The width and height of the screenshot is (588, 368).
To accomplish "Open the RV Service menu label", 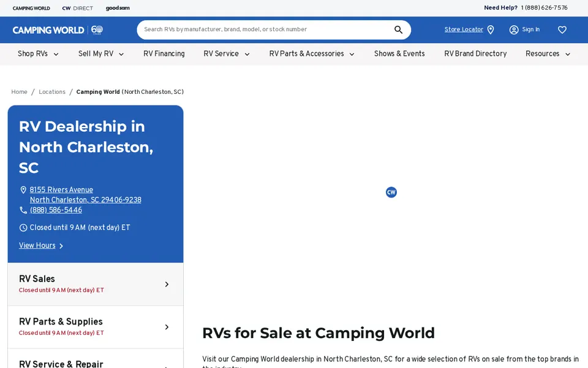I will tap(221, 54).
